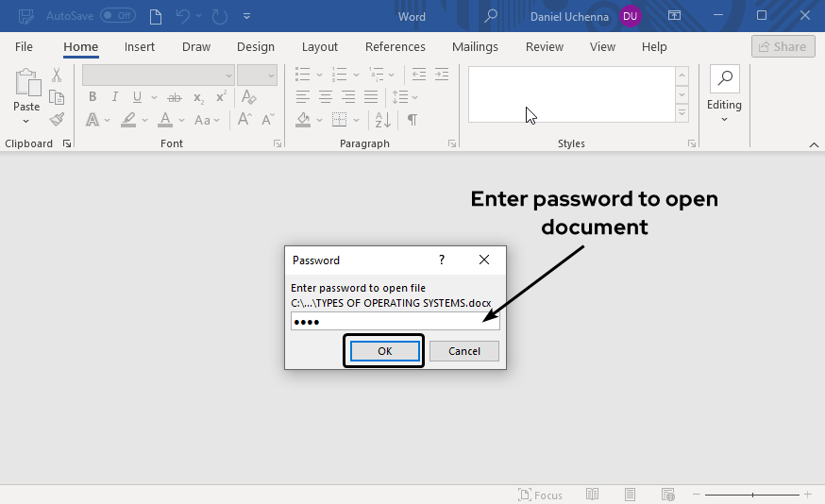Screen dimensions: 825x504
Task: Click Cancel in Password dialog
Action: [x=464, y=351]
